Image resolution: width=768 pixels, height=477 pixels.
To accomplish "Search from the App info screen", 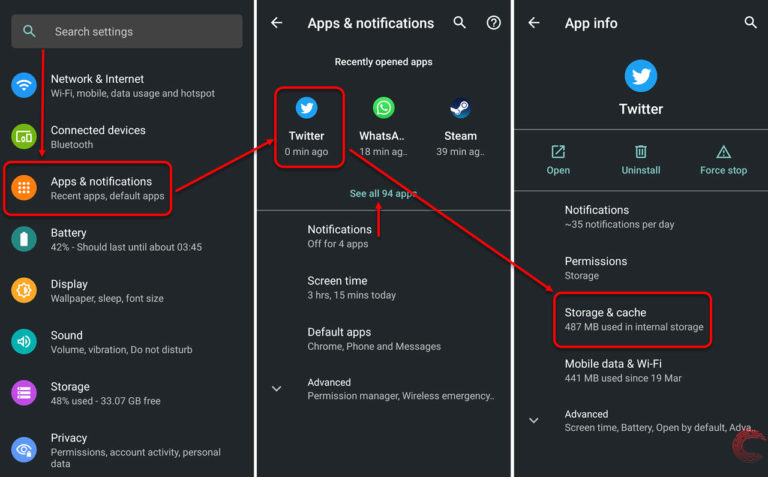I will click(750, 22).
